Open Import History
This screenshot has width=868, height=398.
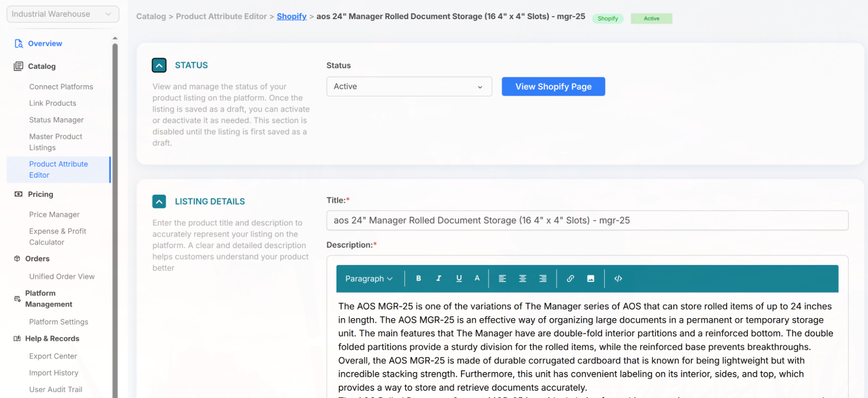pos(54,373)
